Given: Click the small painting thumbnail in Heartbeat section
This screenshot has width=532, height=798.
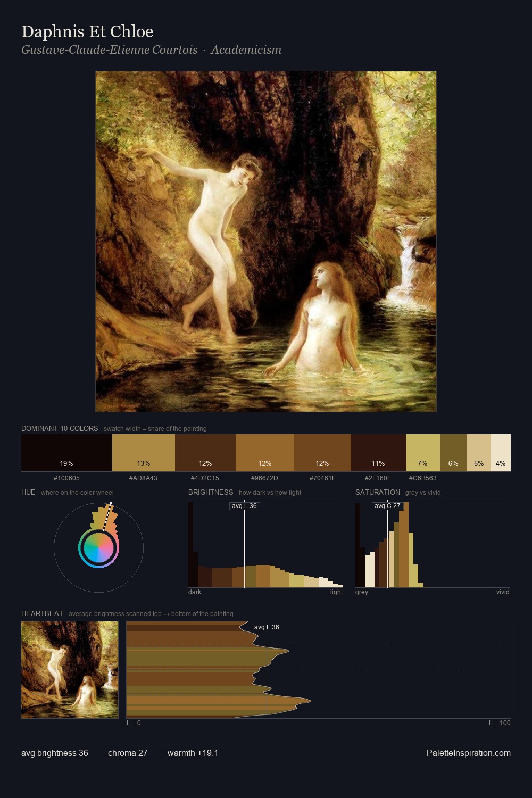Looking at the screenshot, I should tap(70, 670).
